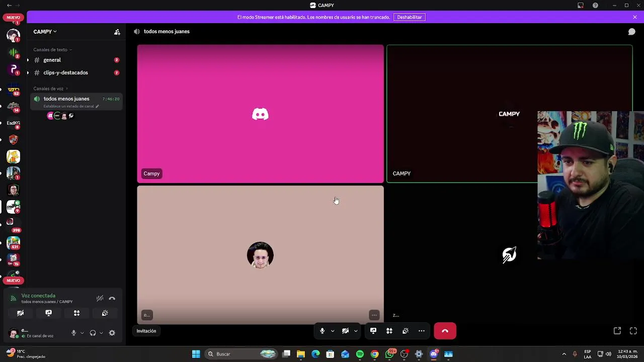Click the Invitación button

(146, 331)
